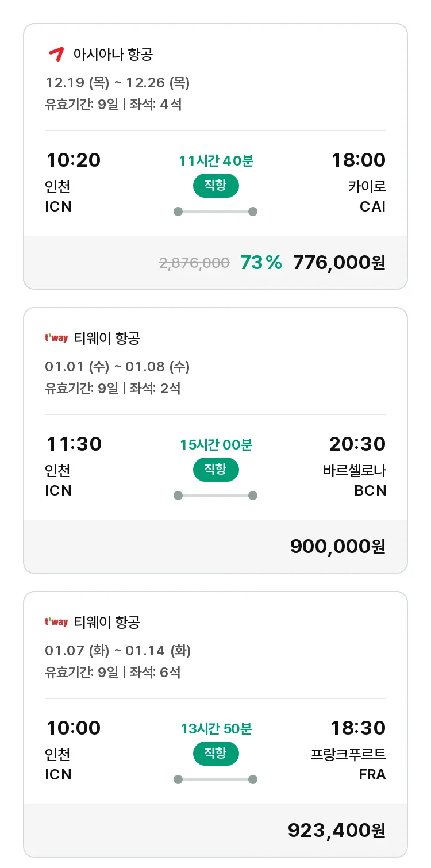Screen dimensions: 431x868
Task: Select the 직항 badge on Barcelona flight
Action: (215, 470)
